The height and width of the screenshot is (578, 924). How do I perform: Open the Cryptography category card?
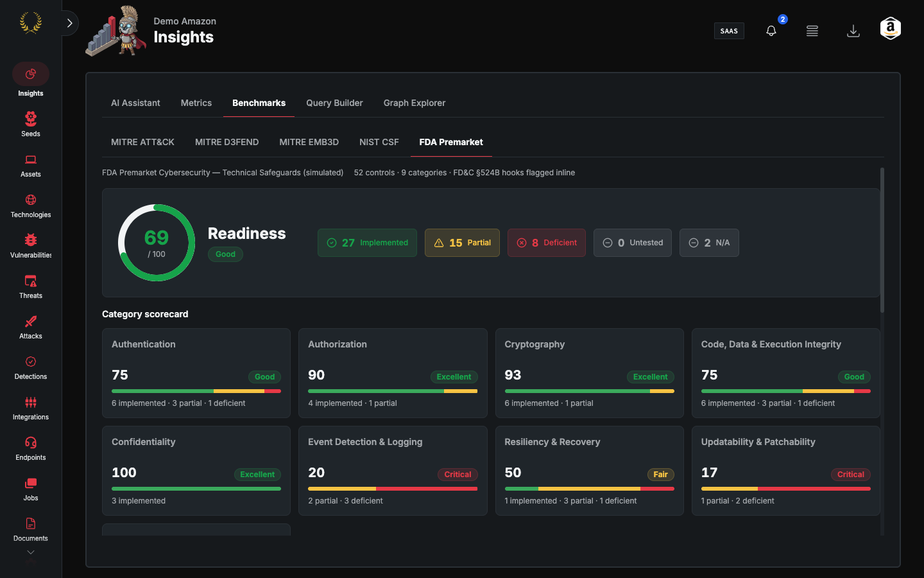590,373
